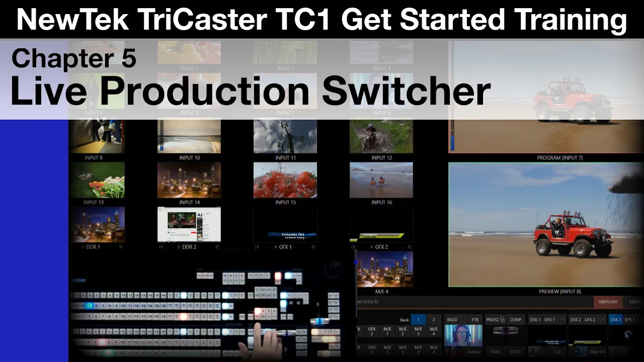Play the DDR 1 clip
This screenshot has width=644, height=362.
tap(83, 247)
